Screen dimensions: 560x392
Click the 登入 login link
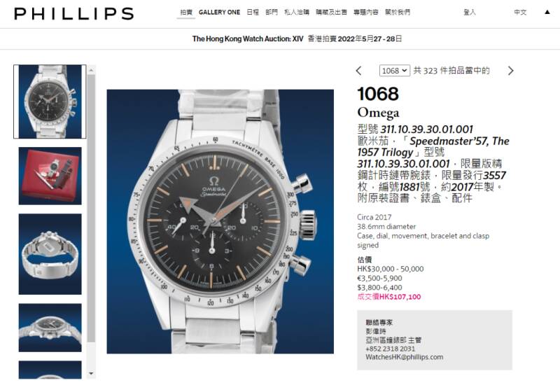pos(470,12)
